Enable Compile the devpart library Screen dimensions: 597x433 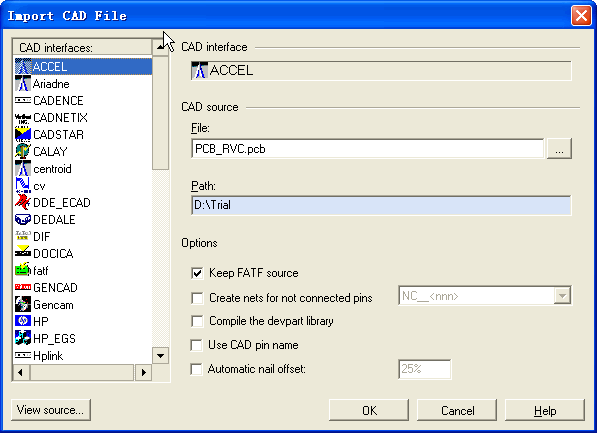pos(197,321)
